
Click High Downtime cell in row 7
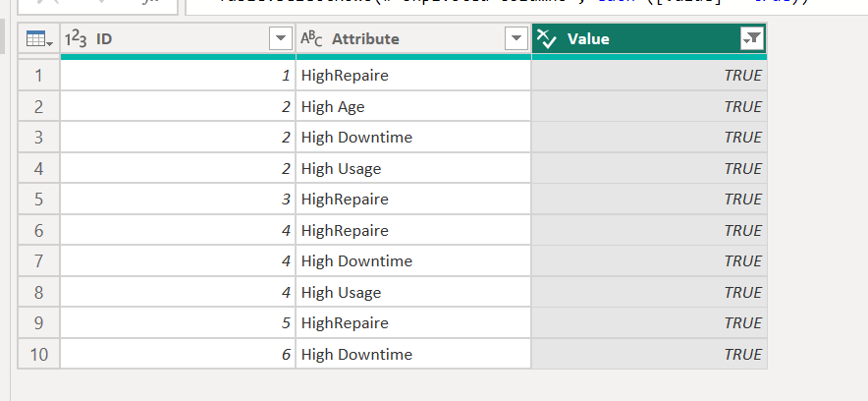pos(413,261)
